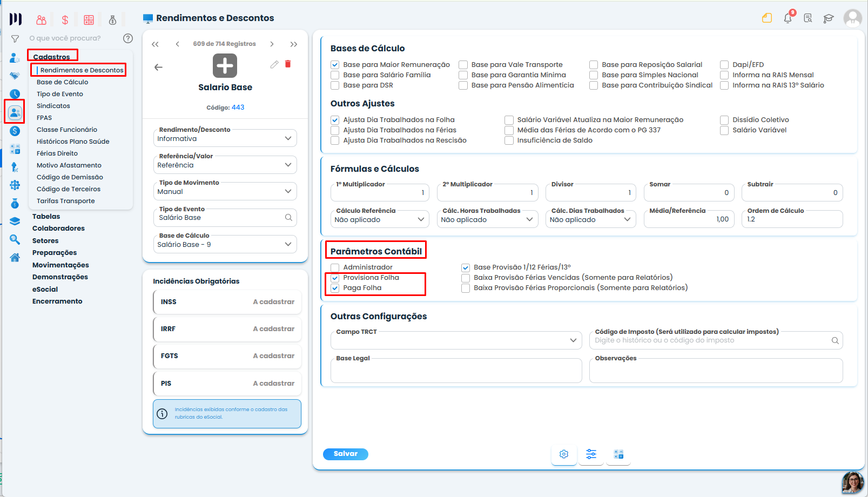Expand the Rendimento/Desconto dropdown

(x=225, y=138)
